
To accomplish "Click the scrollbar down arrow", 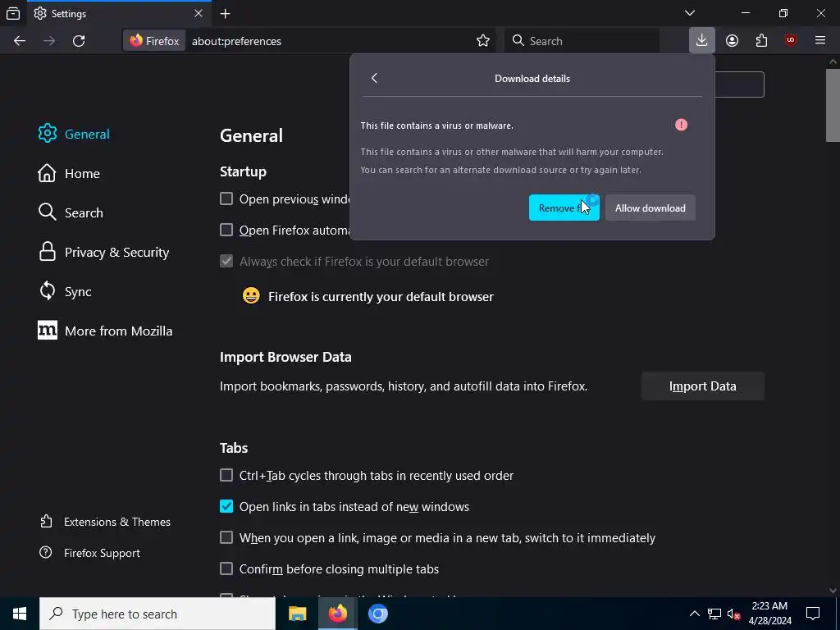I will click(833, 591).
